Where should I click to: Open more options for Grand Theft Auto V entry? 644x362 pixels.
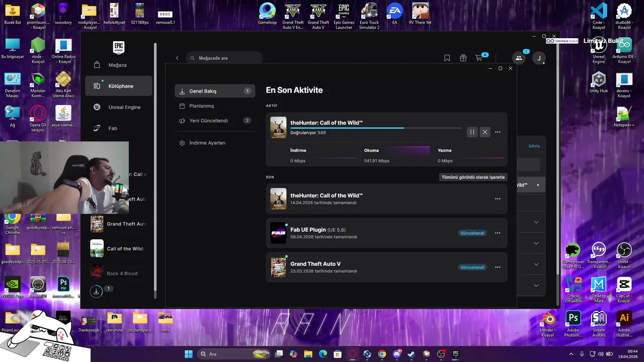498,267
